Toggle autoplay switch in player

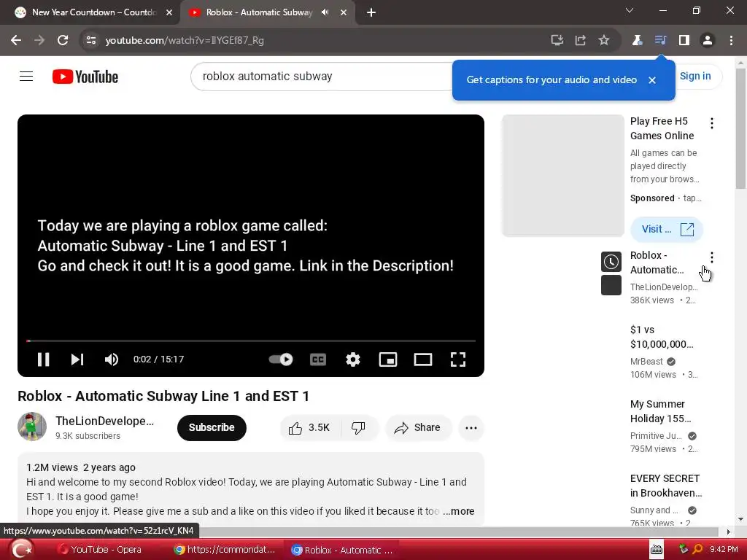click(x=281, y=359)
